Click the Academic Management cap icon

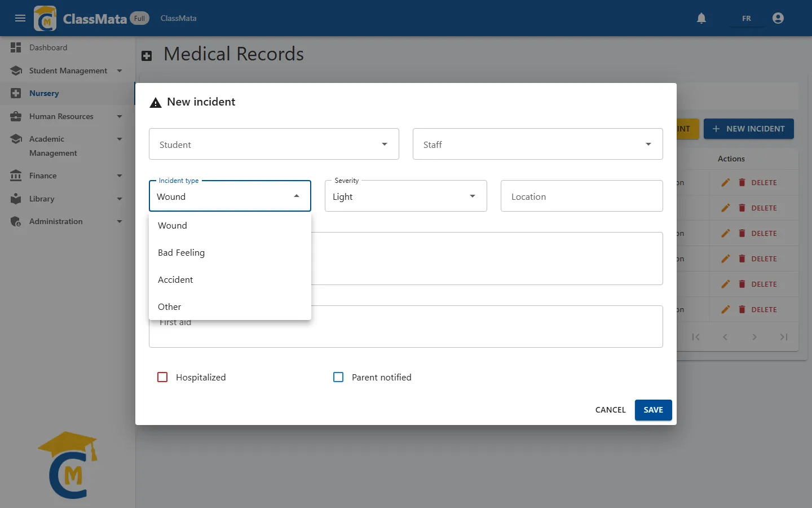(x=16, y=139)
